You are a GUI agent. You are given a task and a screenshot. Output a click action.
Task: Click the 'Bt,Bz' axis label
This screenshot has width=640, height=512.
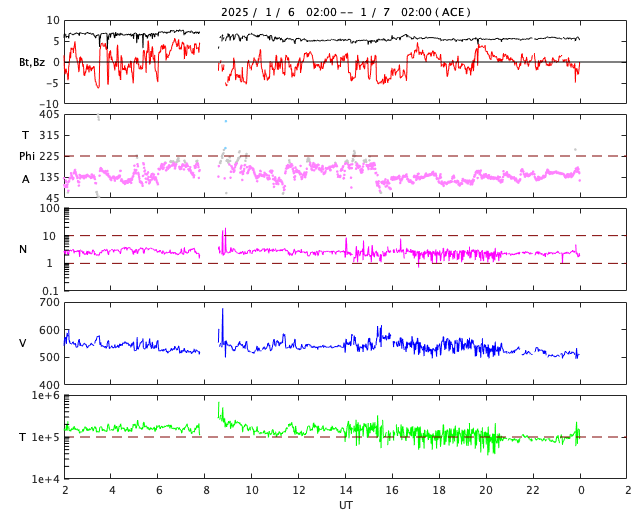tap(32, 62)
